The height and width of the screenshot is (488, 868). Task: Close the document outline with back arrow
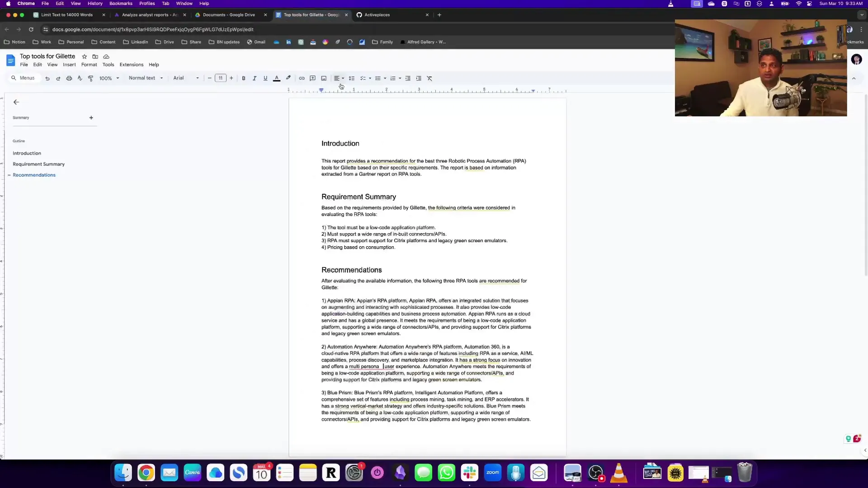point(16,102)
